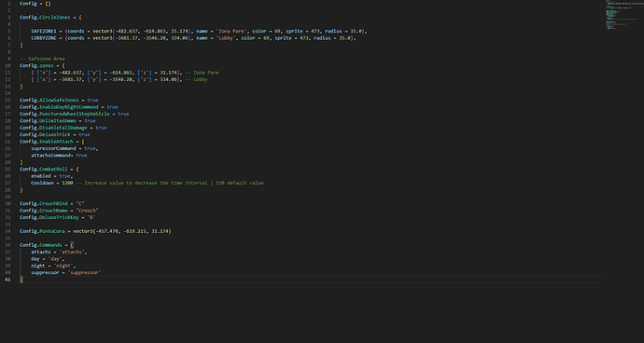Click line number 21 in the gutter
Image resolution: width=644 pixels, height=343 pixels.
click(8, 142)
